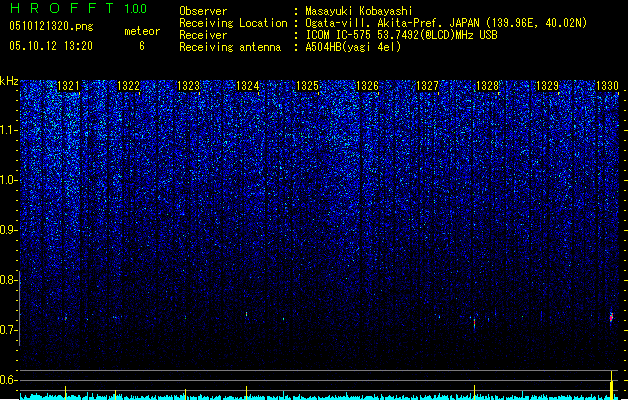Click the red meteor echo near 1328
The height and width of the screenshot is (400, 629).
[475, 323]
